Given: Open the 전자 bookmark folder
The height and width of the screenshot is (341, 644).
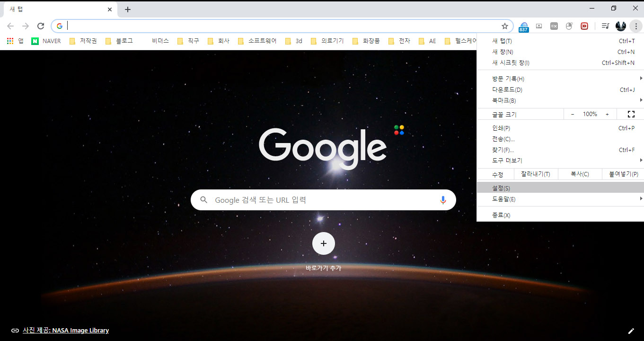Looking at the screenshot, I should (x=399, y=41).
